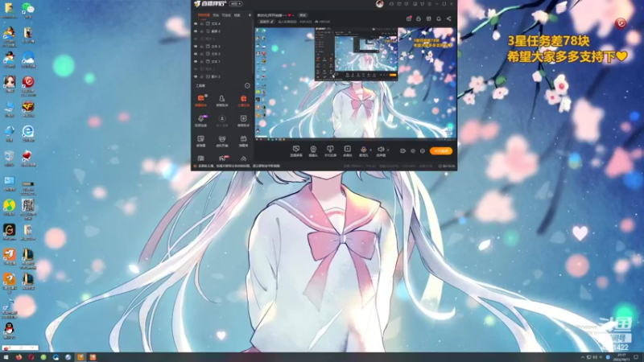Toggle the lock on 文本 3 layer
Image resolution: width=644 pixels, height=362 pixels.
click(202, 47)
